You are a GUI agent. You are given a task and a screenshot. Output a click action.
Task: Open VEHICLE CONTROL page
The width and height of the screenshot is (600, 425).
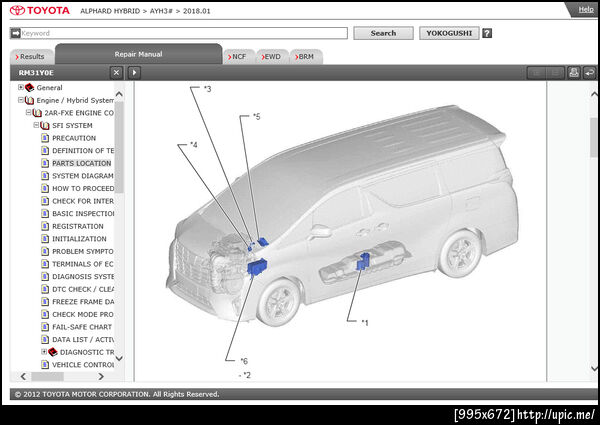pos(83,365)
